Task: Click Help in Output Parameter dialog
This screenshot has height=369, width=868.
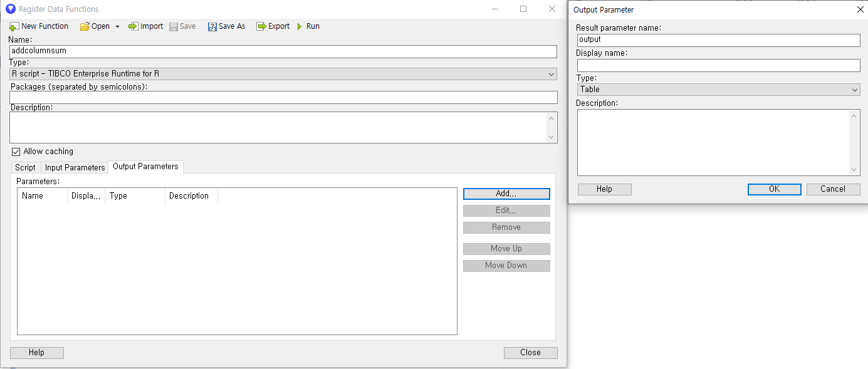Action: [x=605, y=189]
